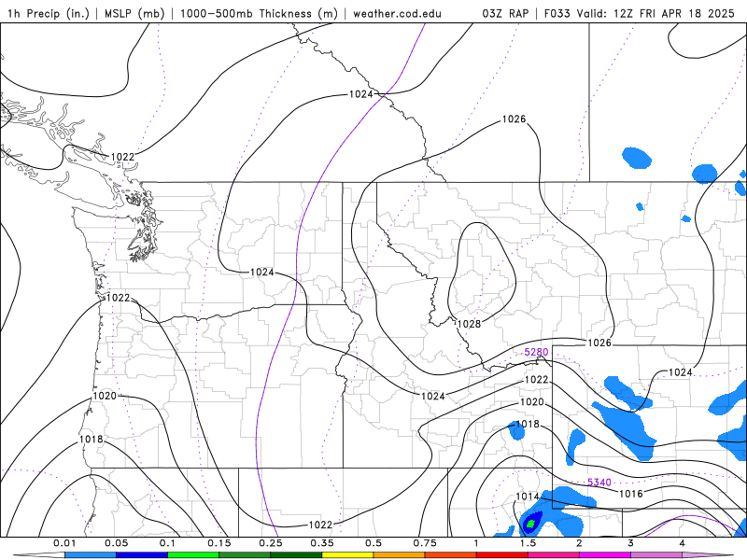Select the "1000-500mb Thickness (m)" header label
This screenshot has height=560, width=747.
click(259, 13)
